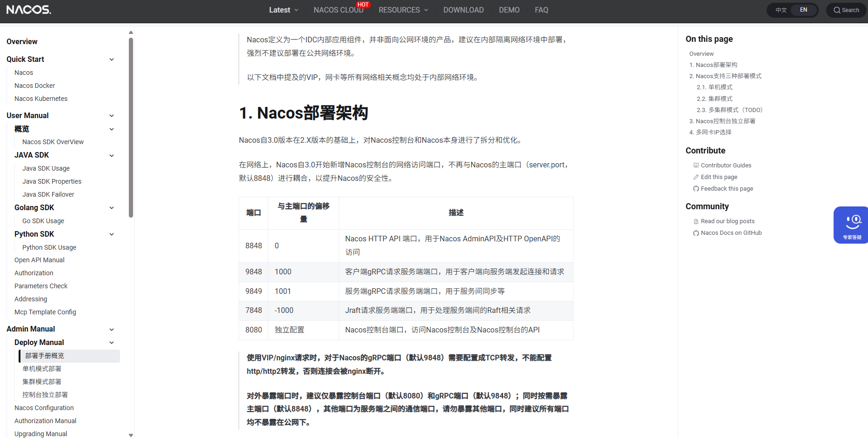This screenshot has width=868, height=438.
Task: Jump to 2. Nacos支持三种部署模式 section
Action: (x=725, y=76)
